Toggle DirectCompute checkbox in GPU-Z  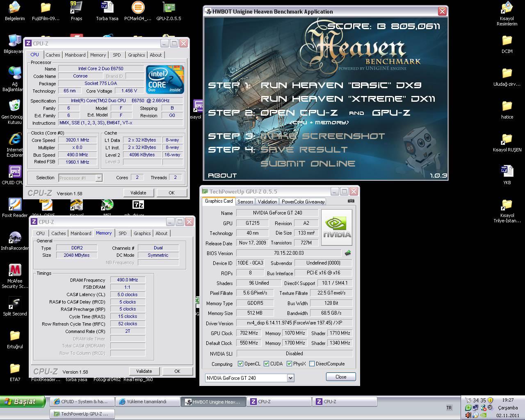pos(312,364)
